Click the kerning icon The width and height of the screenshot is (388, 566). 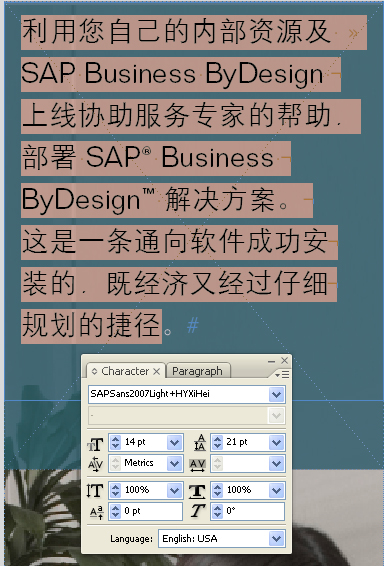click(x=95, y=464)
